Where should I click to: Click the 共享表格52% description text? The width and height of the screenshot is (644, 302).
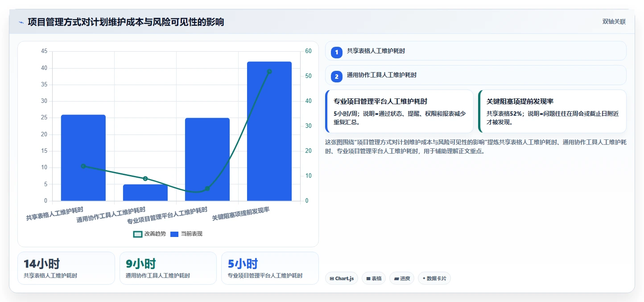pos(552,118)
